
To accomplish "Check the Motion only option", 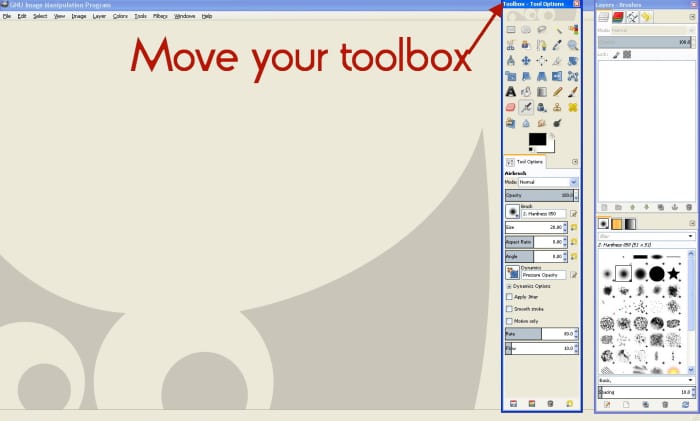I will coord(510,321).
